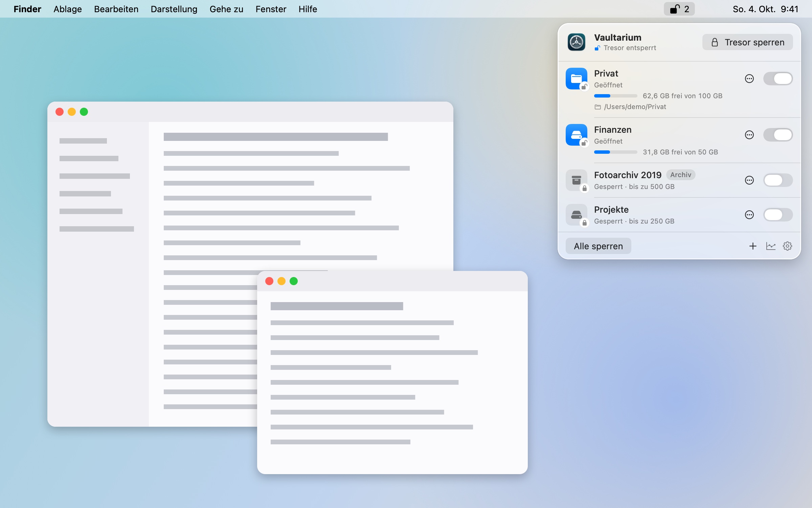Click the Finanzen drive volume icon
812x508 pixels.
[576, 135]
